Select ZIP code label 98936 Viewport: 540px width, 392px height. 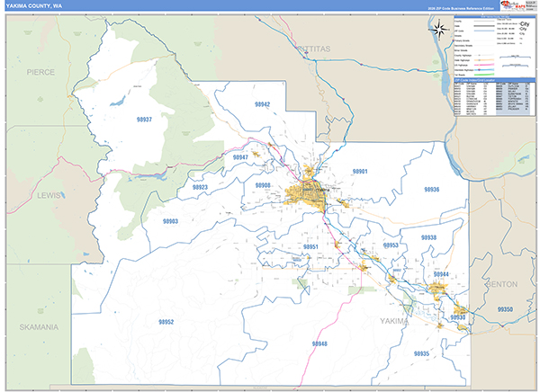[431, 190]
